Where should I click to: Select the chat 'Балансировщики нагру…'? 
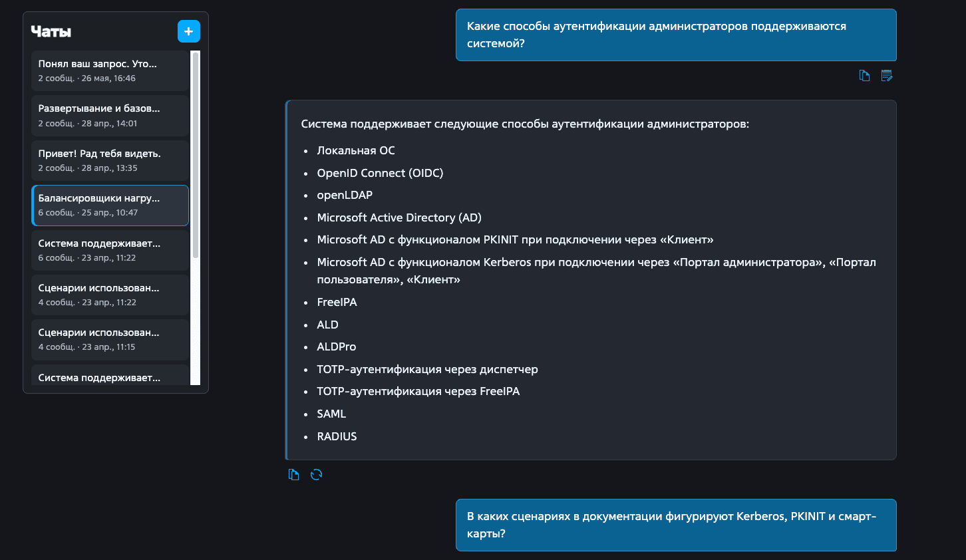tap(110, 205)
